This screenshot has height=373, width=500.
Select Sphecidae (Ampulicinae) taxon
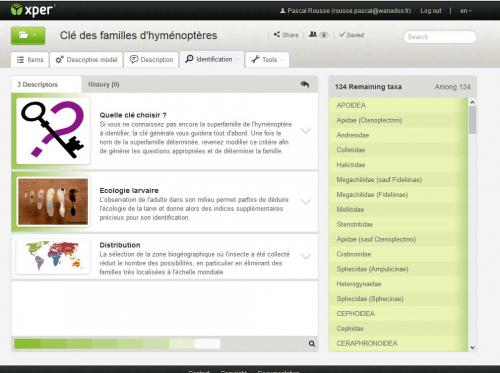(x=398, y=269)
